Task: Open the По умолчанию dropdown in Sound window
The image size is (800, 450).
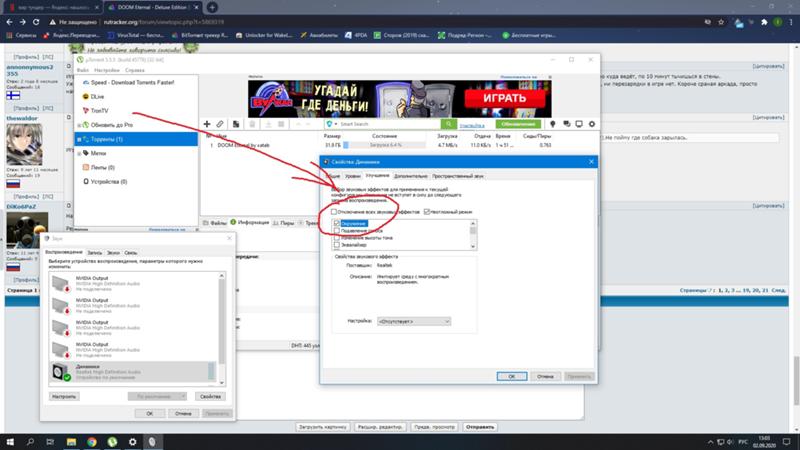Action: 157,396
